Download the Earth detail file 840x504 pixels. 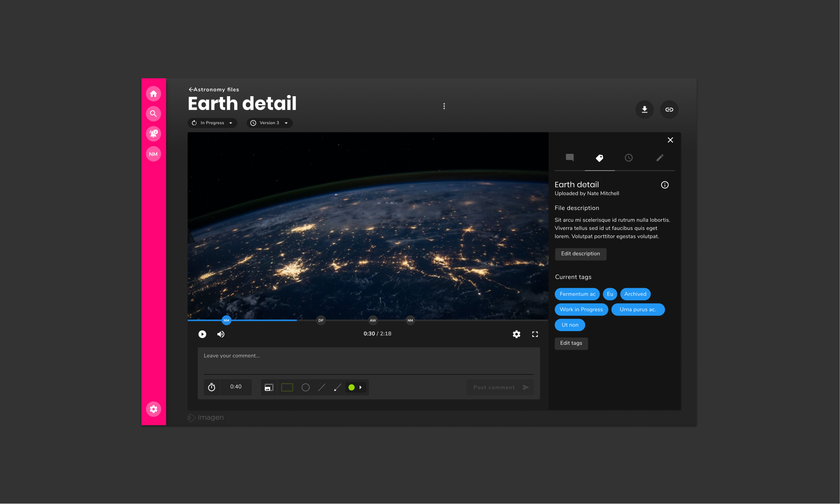(644, 109)
